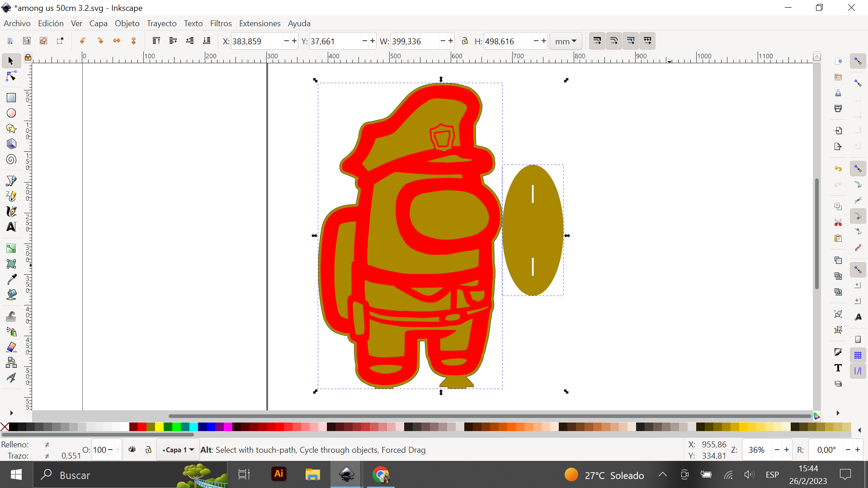The width and height of the screenshot is (868, 488).
Task: Rotate selection 90° clockwise
Action: coord(100,41)
